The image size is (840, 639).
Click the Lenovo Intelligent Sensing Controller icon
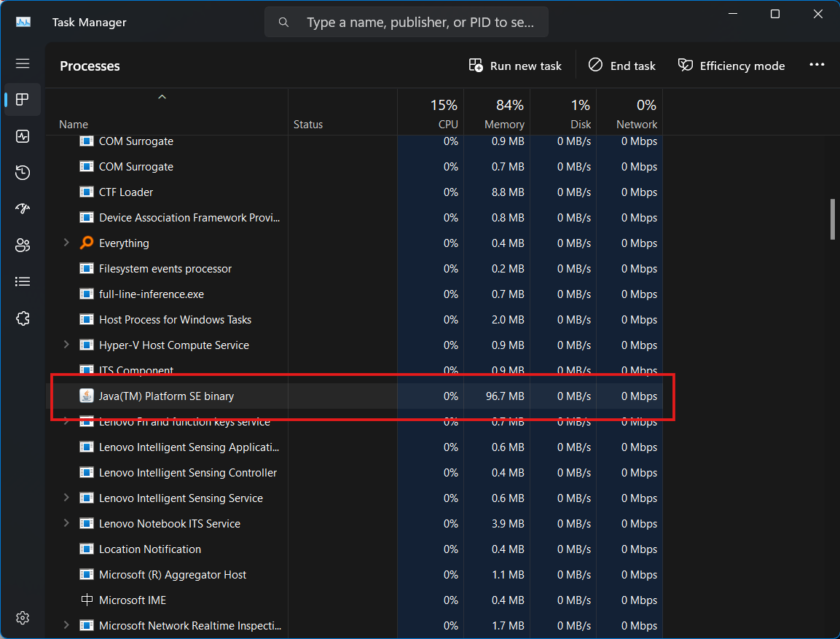point(86,472)
